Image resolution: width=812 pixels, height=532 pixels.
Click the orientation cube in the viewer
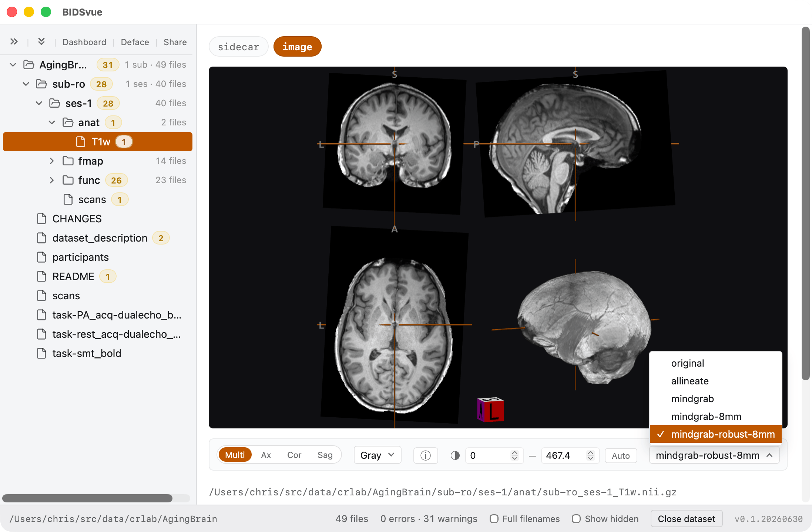(490, 410)
